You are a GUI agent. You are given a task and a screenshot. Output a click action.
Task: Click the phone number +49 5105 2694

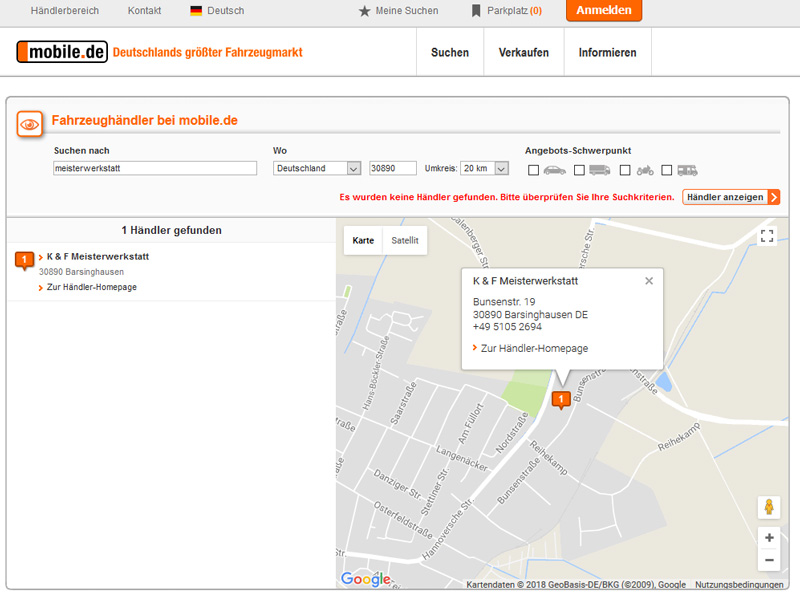tap(507, 327)
